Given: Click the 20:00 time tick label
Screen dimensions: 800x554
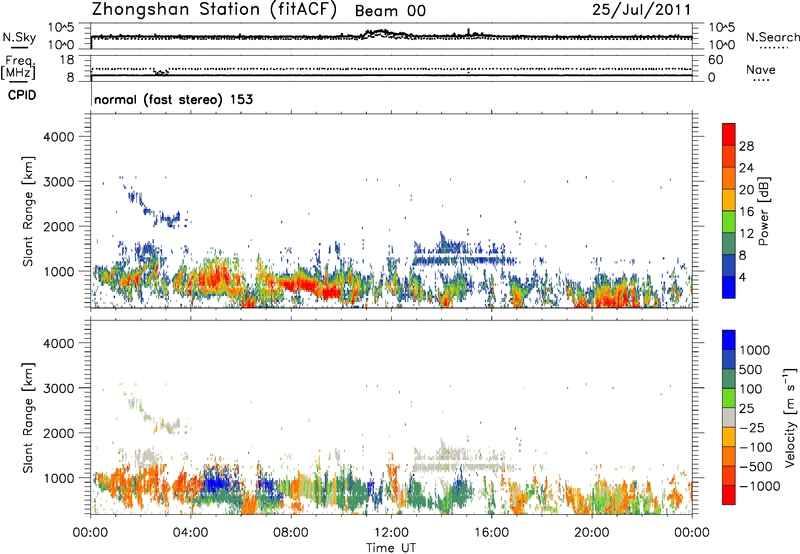Looking at the screenshot, I should pyautogui.click(x=591, y=533).
